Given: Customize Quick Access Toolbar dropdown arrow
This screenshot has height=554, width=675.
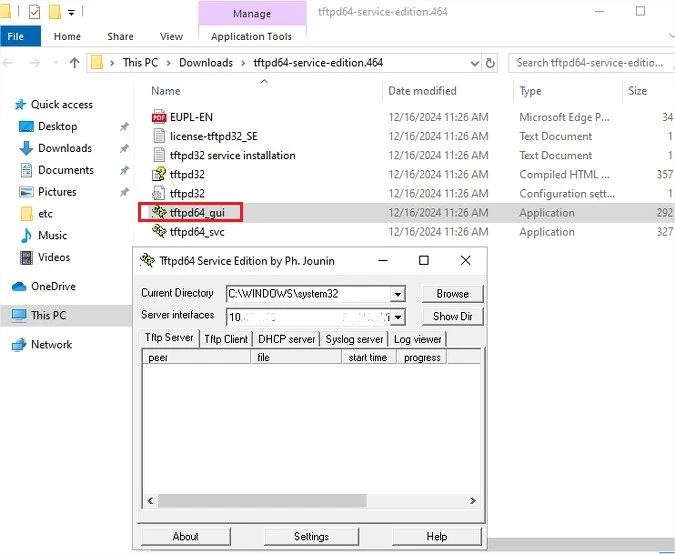Looking at the screenshot, I should [71, 13].
